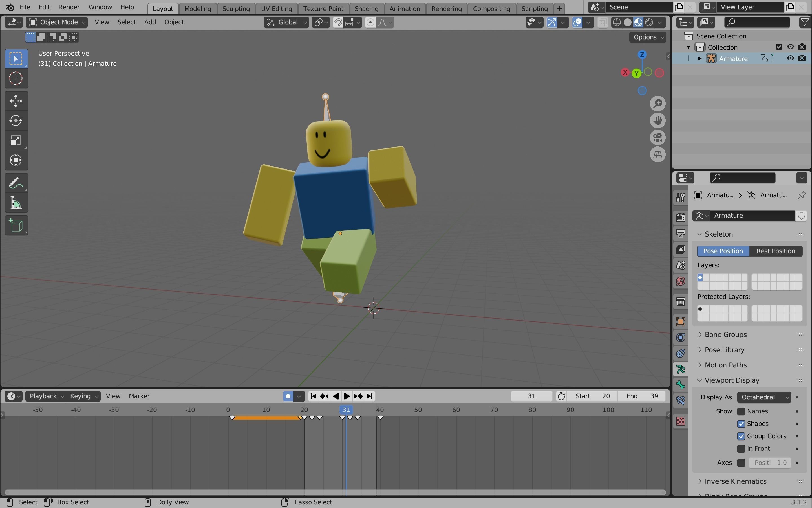Switch to the Animation workspace tab
The height and width of the screenshot is (508, 812).
click(x=405, y=8)
